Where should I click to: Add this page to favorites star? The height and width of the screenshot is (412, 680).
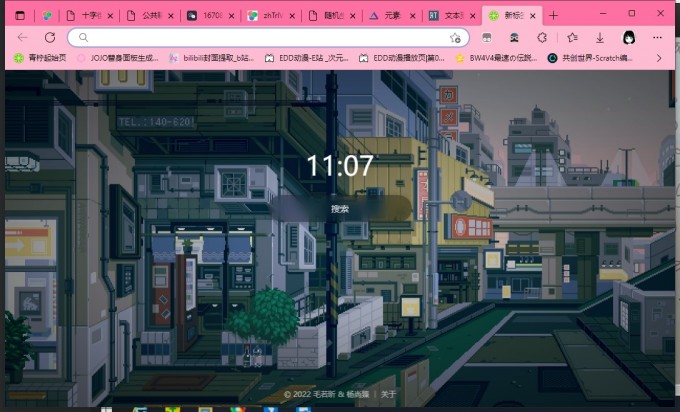pos(455,38)
